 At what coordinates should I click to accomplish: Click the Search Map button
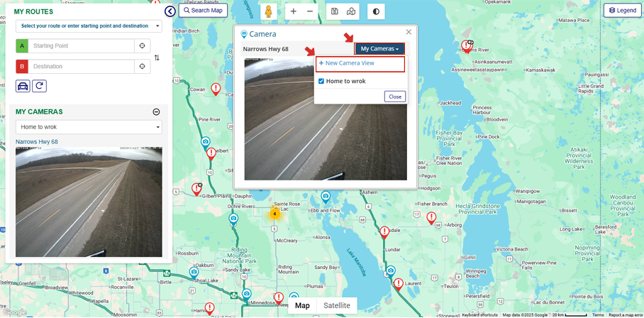point(203,10)
